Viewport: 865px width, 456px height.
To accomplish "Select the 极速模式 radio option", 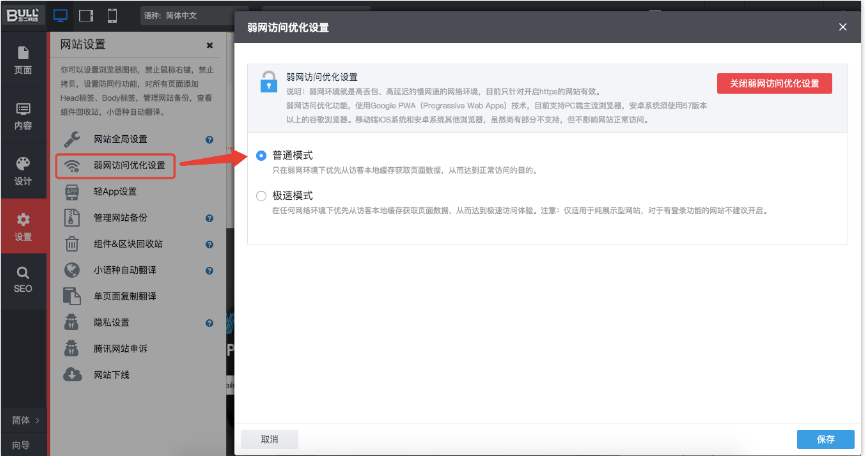I will tap(262, 196).
